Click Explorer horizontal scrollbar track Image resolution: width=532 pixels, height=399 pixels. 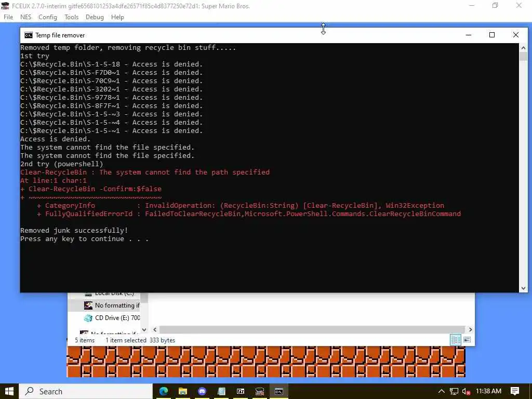tap(312, 329)
